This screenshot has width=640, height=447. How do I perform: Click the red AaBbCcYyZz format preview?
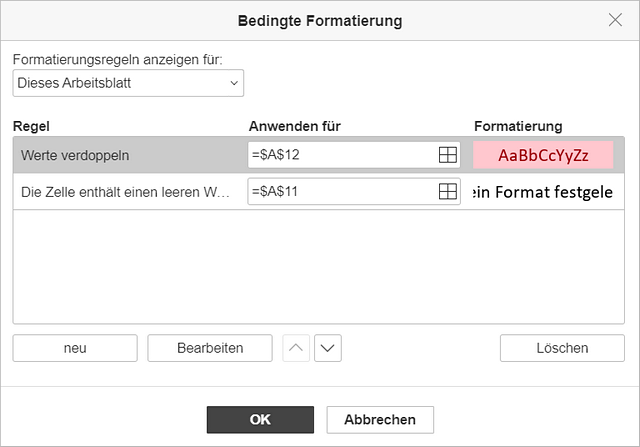pyautogui.click(x=543, y=155)
